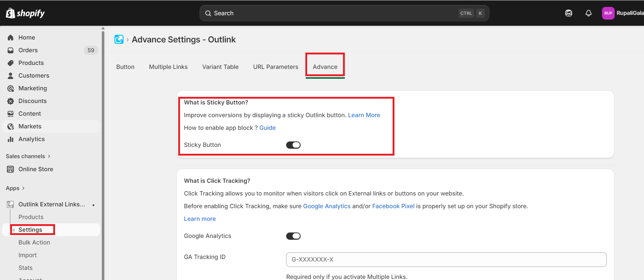The width and height of the screenshot is (644, 280).
Task: Click the search magnifier icon
Action: coord(208,13)
